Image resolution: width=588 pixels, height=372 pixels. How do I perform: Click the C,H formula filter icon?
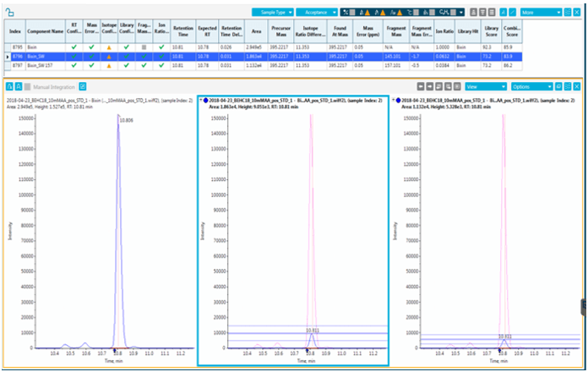[444, 13]
